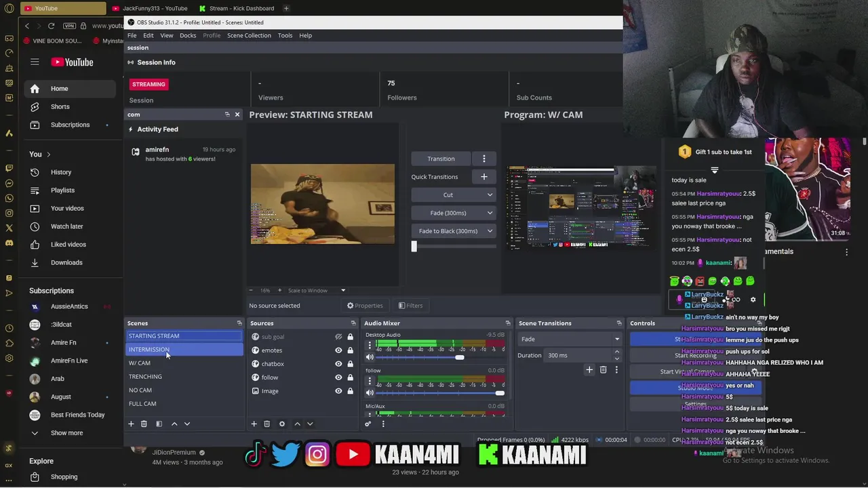Select the W/ CAM scene
The height and width of the screenshot is (488, 868).
coord(184,363)
